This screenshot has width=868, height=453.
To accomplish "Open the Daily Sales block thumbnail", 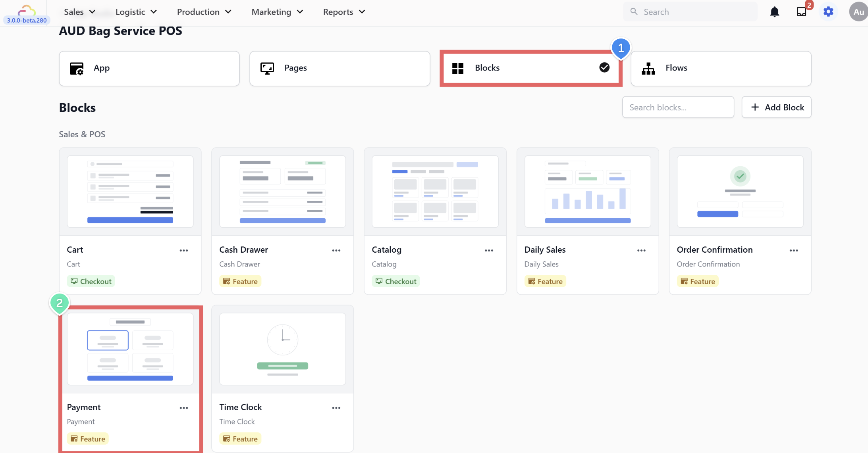I will click(x=587, y=192).
